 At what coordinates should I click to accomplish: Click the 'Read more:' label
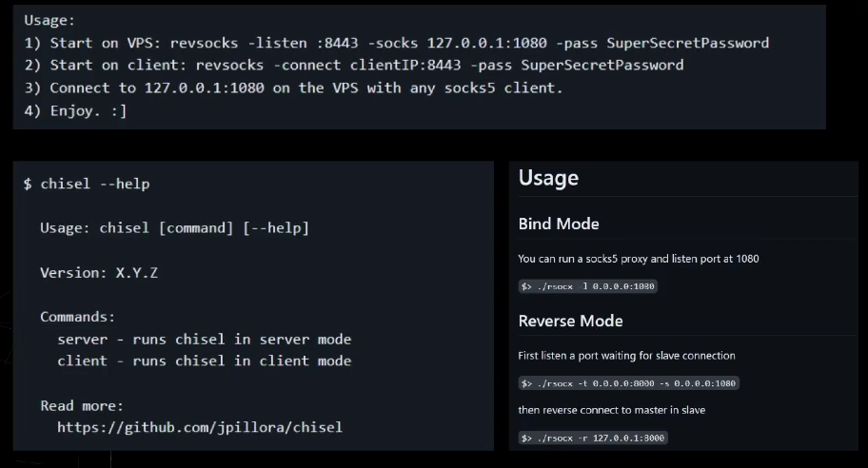tap(82, 406)
